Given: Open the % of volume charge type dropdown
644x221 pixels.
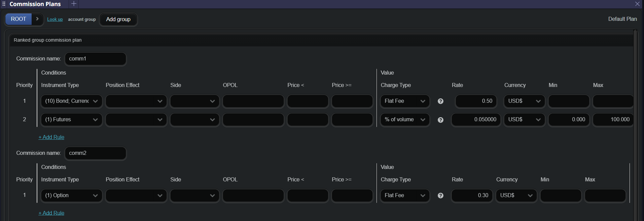Looking at the screenshot, I should tap(404, 120).
